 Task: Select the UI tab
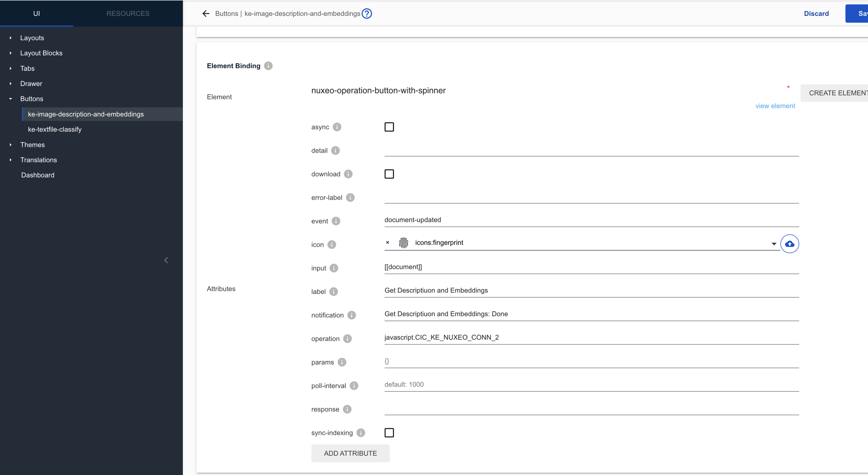(x=37, y=14)
